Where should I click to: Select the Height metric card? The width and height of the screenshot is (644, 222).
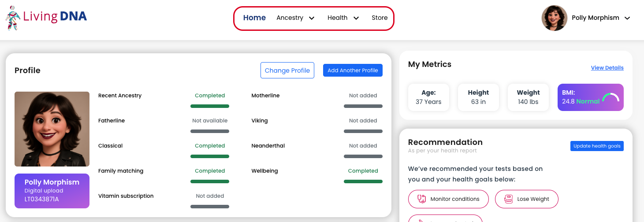[x=478, y=97]
